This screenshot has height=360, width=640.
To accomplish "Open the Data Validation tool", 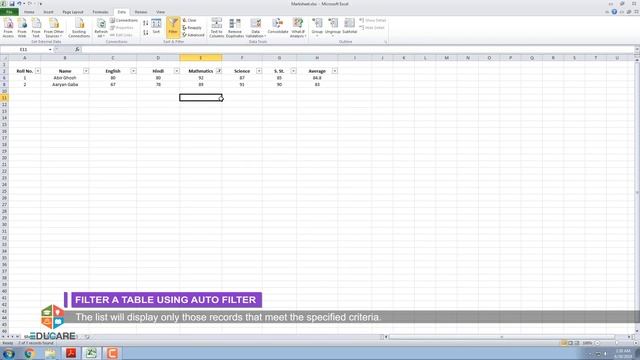I will (256, 28).
